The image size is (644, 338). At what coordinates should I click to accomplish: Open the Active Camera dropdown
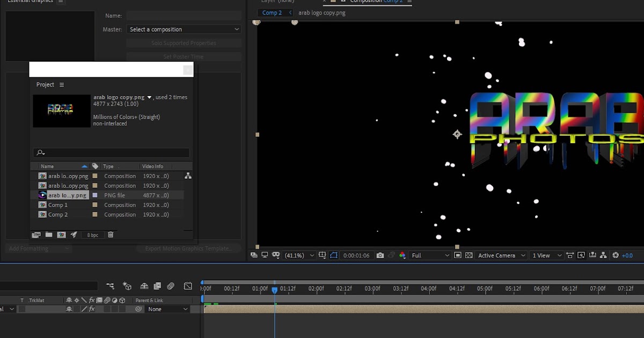[x=501, y=255]
